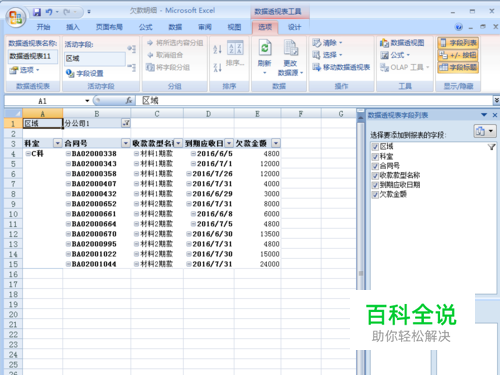This screenshot has width=500, height=375.
Task: Undo the last action
Action: 49,12
